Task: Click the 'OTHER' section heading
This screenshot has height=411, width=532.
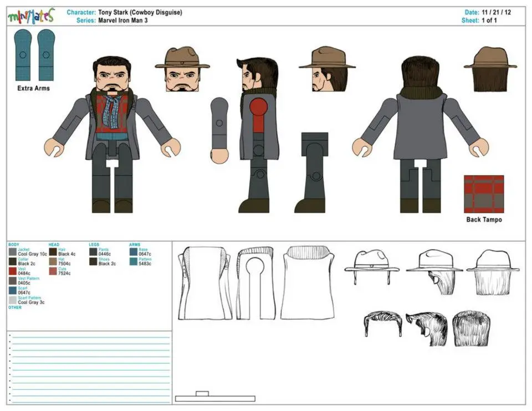Action: [x=15, y=307]
